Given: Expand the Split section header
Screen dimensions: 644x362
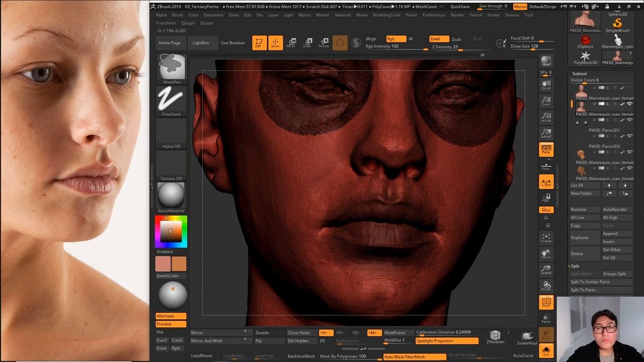Looking at the screenshot, I should (575, 266).
